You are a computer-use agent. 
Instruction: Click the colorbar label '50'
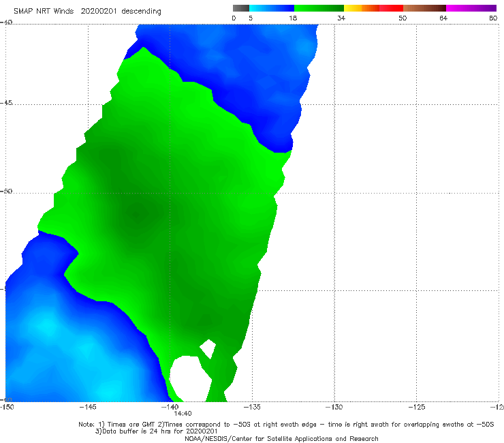(403, 18)
